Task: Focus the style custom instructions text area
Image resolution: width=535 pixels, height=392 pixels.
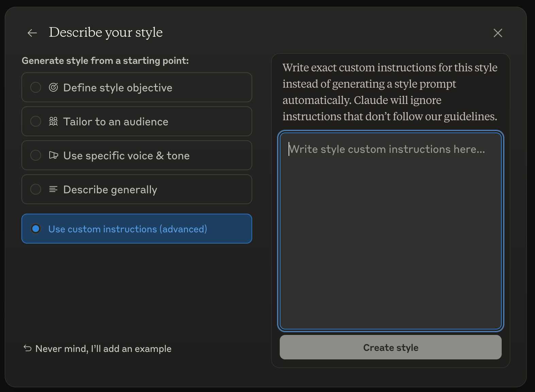Action: pyautogui.click(x=391, y=231)
